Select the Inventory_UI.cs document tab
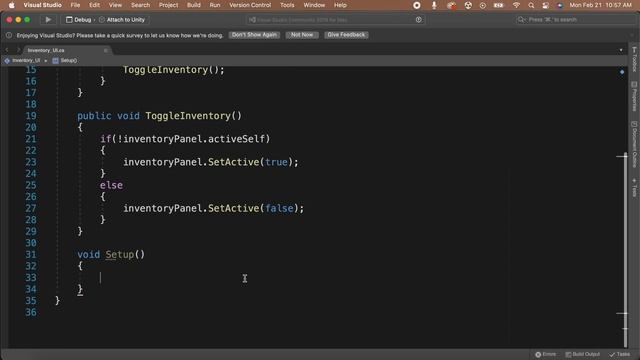This screenshot has width=640, height=360. pyautogui.click(x=46, y=50)
